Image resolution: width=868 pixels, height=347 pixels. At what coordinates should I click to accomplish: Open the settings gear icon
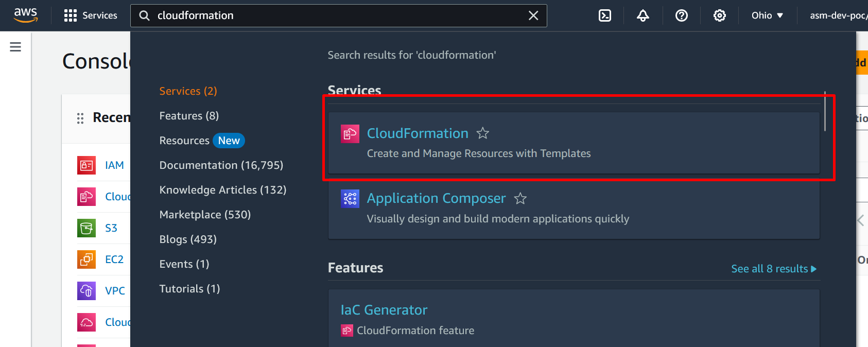720,15
